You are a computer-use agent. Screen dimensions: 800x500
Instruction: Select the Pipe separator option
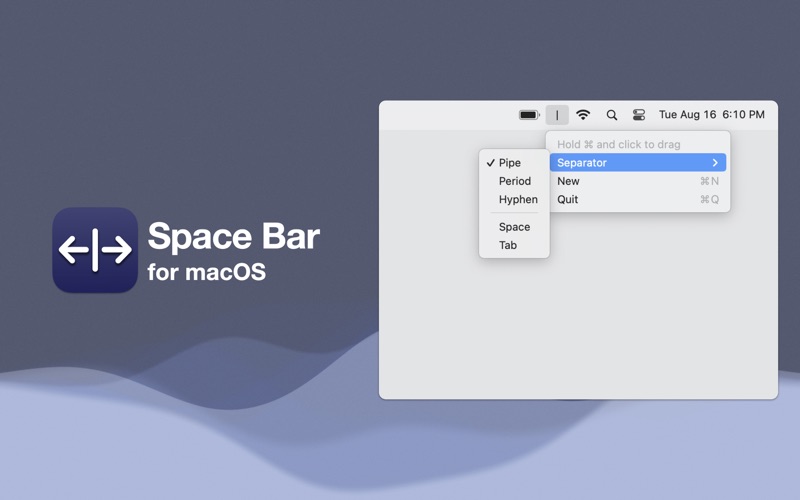[x=514, y=163]
